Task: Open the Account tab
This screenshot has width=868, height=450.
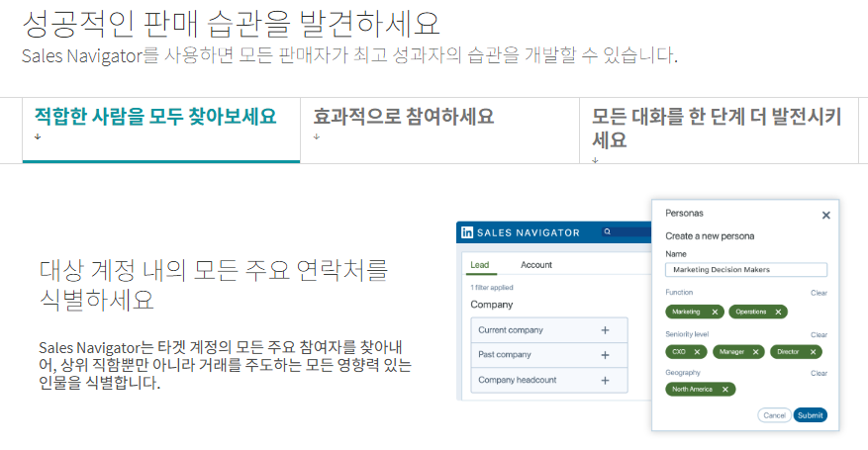Action: tap(535, 265)
